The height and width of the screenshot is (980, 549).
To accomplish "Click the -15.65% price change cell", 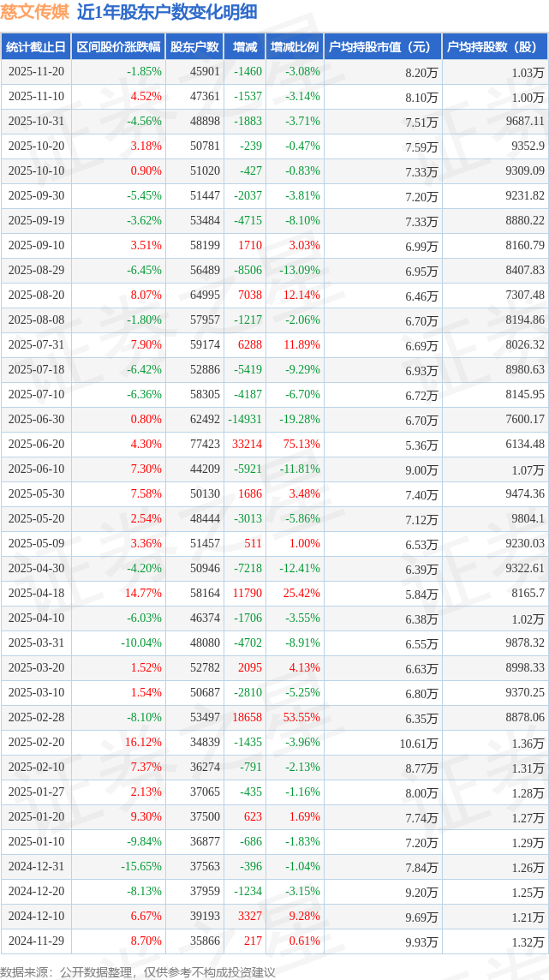I will click(140, 866).
